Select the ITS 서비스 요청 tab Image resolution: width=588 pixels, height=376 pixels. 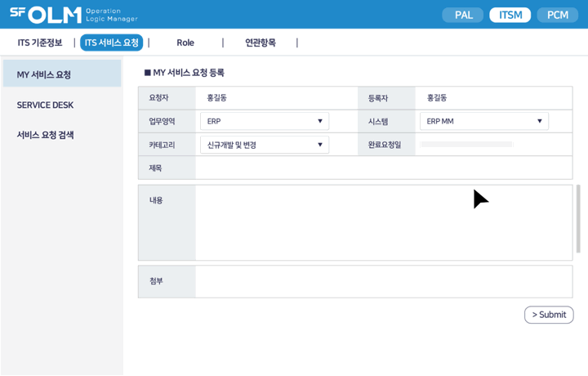112,43
